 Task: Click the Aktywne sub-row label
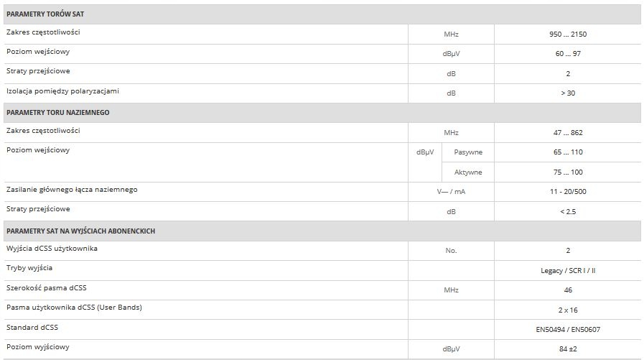[468, 172]
